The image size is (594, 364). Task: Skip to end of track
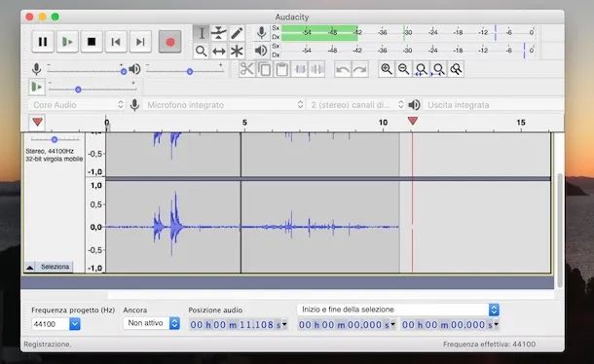coord(140,42)
